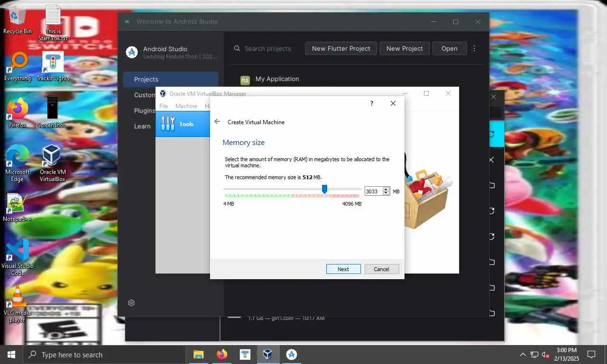Click the help question mark in the dialog
607x364 pixels.
(371, 103)
